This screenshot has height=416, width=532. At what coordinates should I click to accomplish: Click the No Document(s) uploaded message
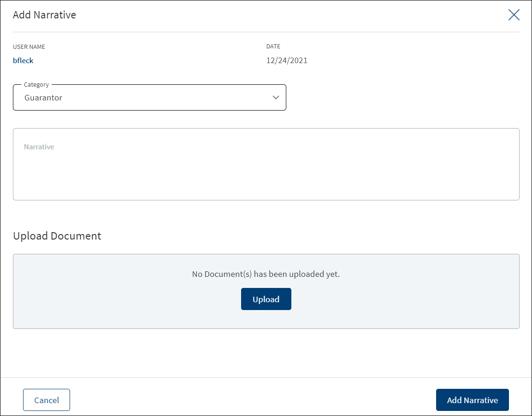[x=266, y=274]
